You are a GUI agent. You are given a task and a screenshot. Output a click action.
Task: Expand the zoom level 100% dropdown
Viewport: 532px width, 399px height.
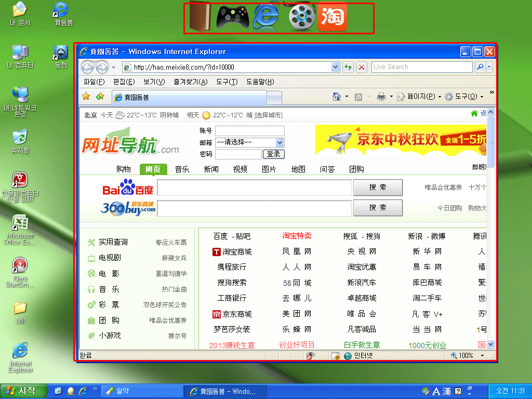tap(482, 356)
